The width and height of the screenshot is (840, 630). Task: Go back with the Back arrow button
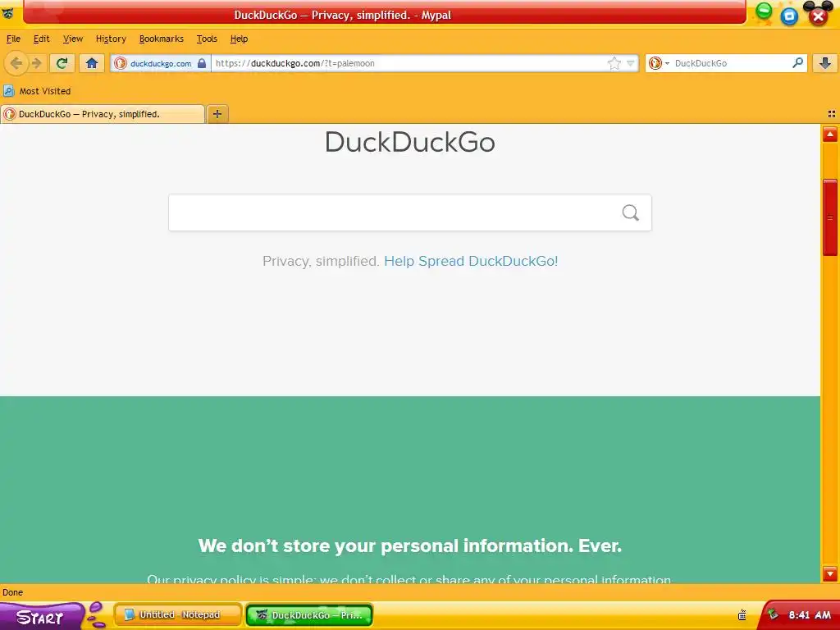16,63
